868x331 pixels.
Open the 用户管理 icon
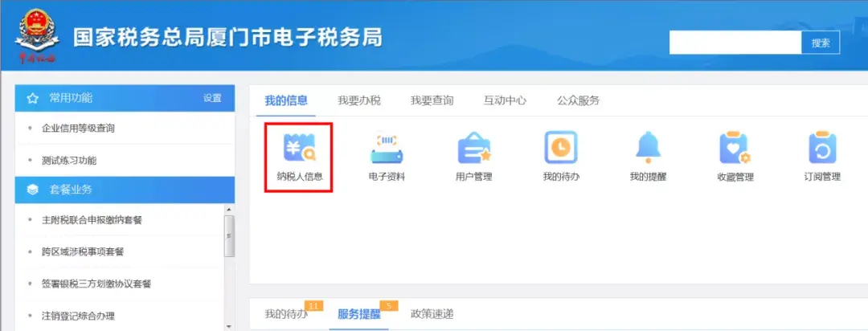point(474,148)
